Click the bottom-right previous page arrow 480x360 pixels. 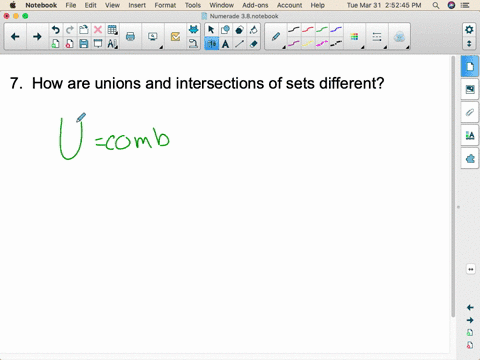tap(470, 307)
